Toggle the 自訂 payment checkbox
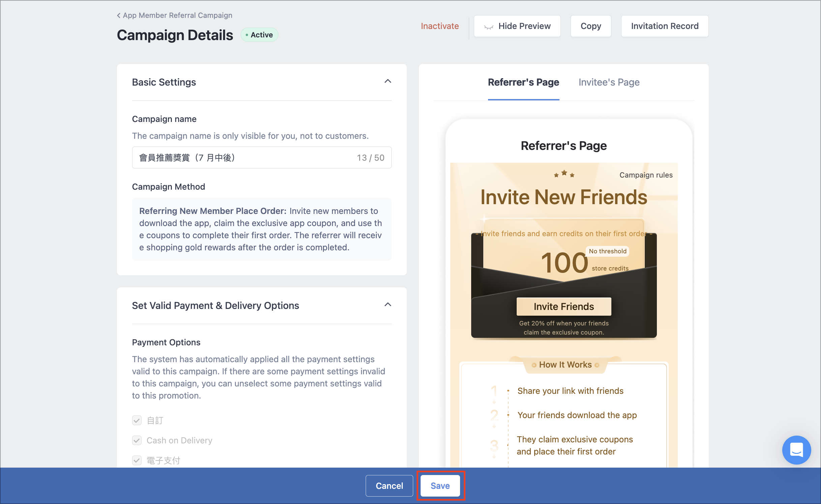This screenshot has height=504, width=821. click(137, 420)
